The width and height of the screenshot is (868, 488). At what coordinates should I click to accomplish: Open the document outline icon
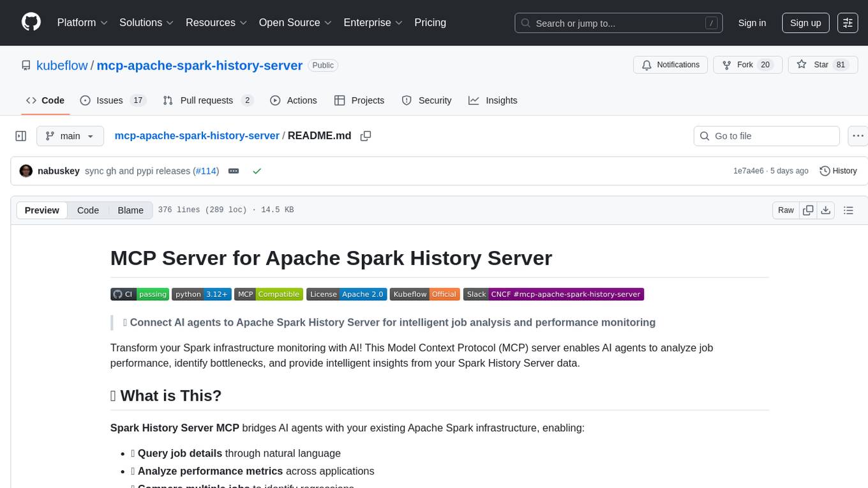(x=848, y=210)
